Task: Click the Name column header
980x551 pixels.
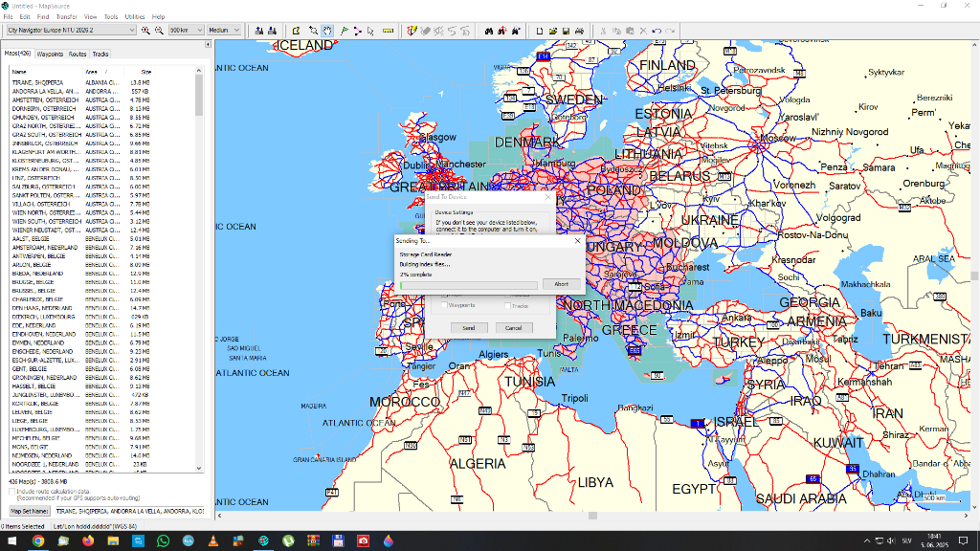Action: tap(46, 72)
